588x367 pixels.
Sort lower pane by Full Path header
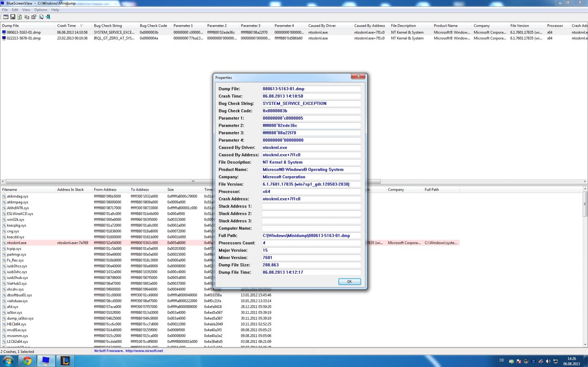click(x=441, y=190)
